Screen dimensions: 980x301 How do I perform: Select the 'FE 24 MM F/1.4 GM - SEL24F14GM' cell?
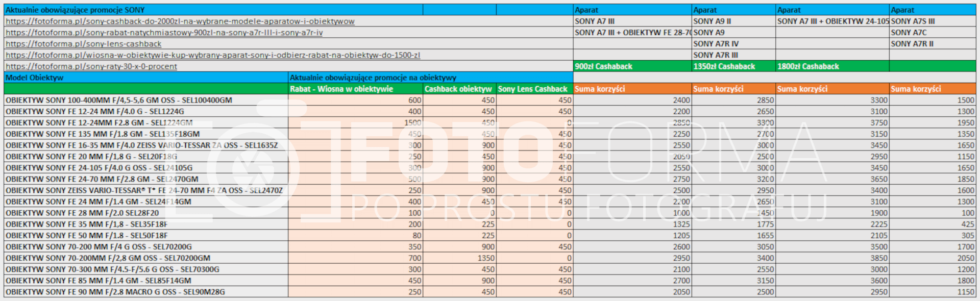pos(146,202)
